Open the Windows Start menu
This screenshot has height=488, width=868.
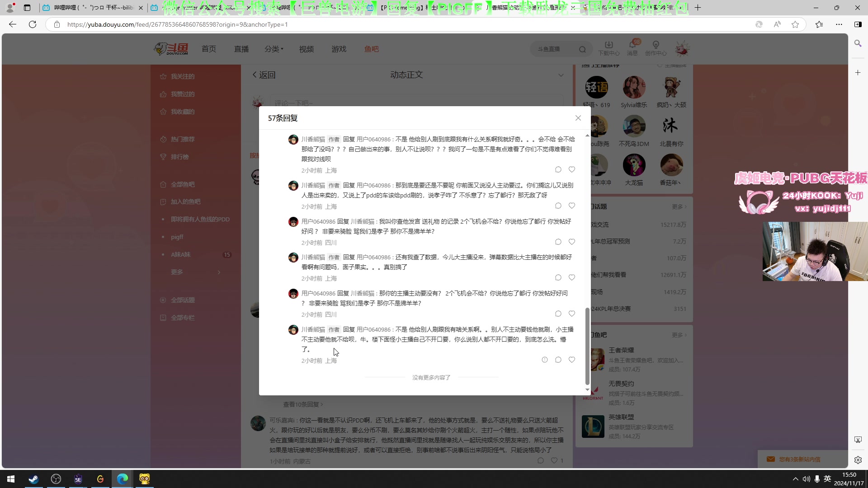pyautogui.click(x=11, y=479)
